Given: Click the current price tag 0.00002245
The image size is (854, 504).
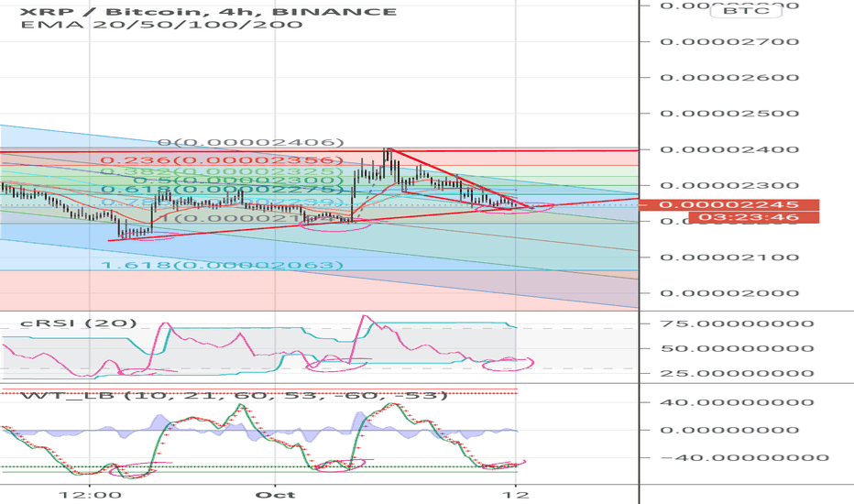Looking at the screenshot, I should pos(728,205).
